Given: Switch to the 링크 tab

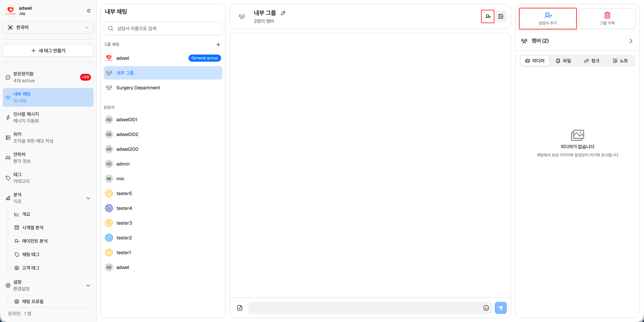Looking at the screenshot, I should 592,61.
